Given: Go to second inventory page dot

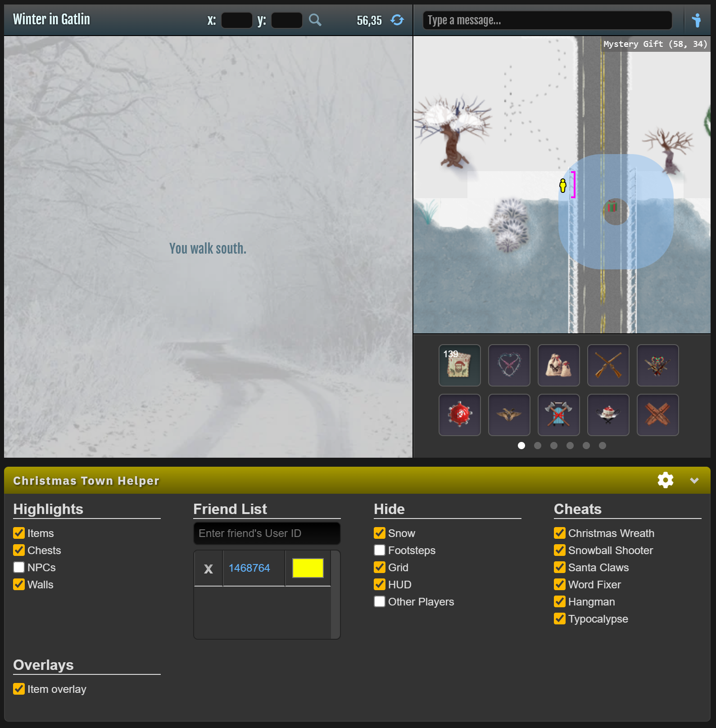Looking at the screenshot, I should (x=538, y=446).
